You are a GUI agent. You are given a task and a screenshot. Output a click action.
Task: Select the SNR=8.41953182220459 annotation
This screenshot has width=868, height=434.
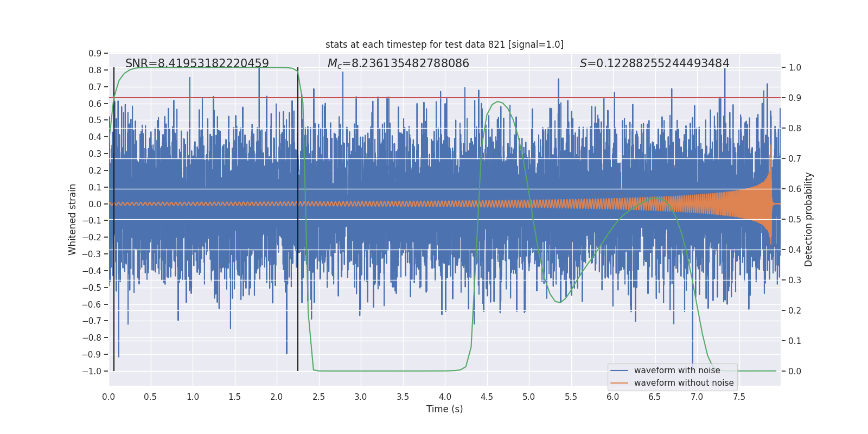197,63
